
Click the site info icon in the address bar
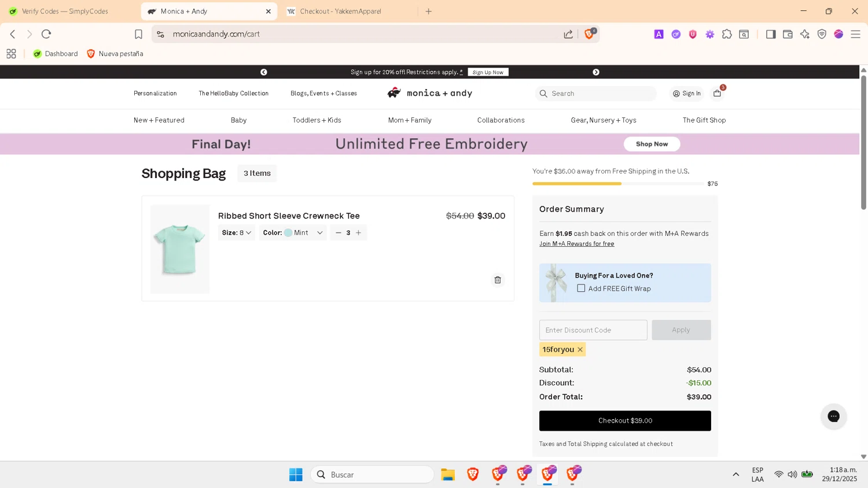[161, 34]
